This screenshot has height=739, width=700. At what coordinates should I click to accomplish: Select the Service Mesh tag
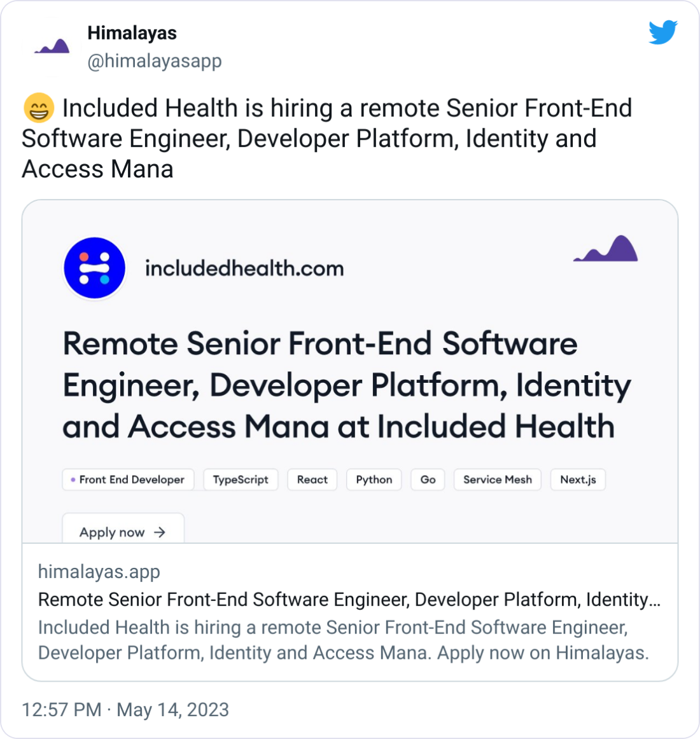[497, 480]
